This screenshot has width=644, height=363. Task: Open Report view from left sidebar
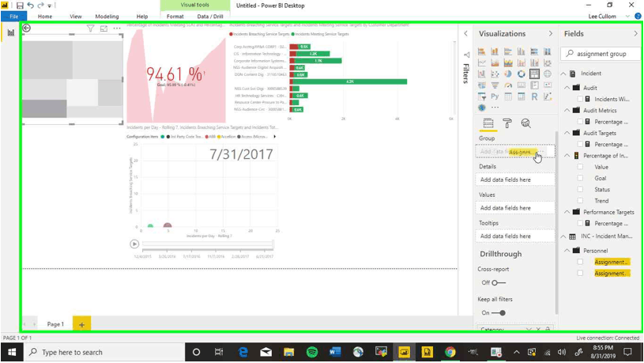point(11,33)
